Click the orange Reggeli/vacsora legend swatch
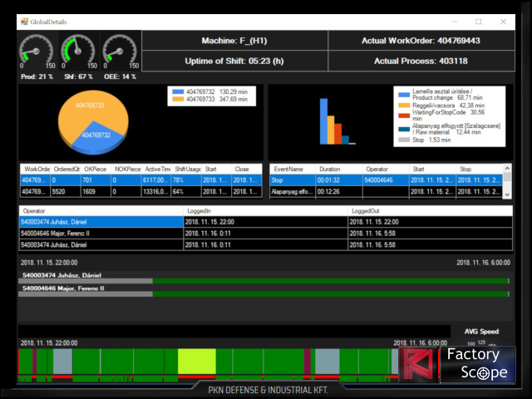The image size is (532, 399). point(404,106)
